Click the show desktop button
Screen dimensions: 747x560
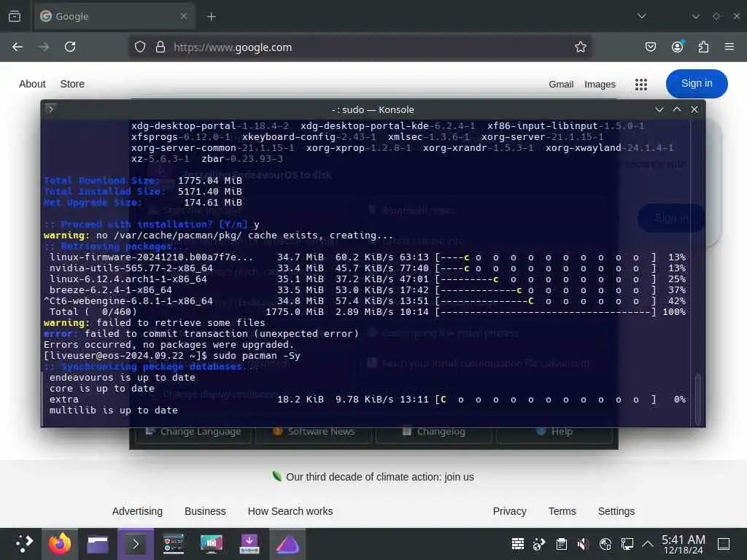[724, 544]
